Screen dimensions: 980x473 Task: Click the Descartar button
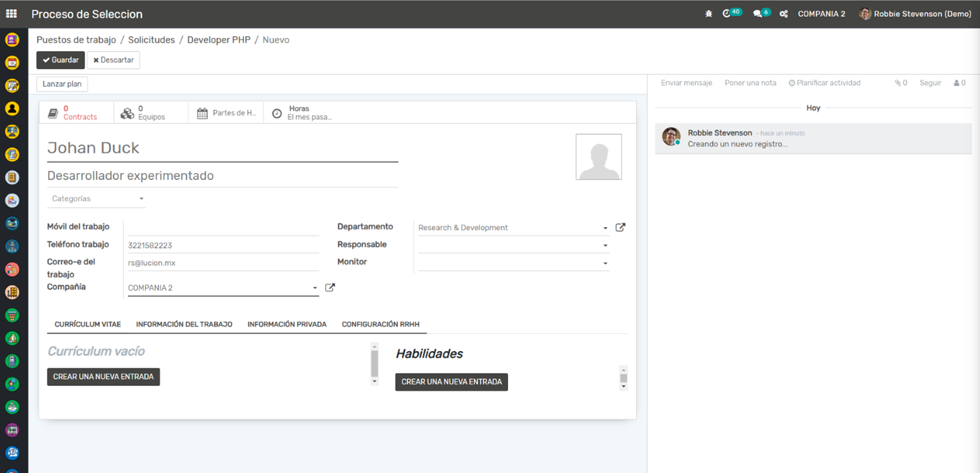tap(114, 60)
